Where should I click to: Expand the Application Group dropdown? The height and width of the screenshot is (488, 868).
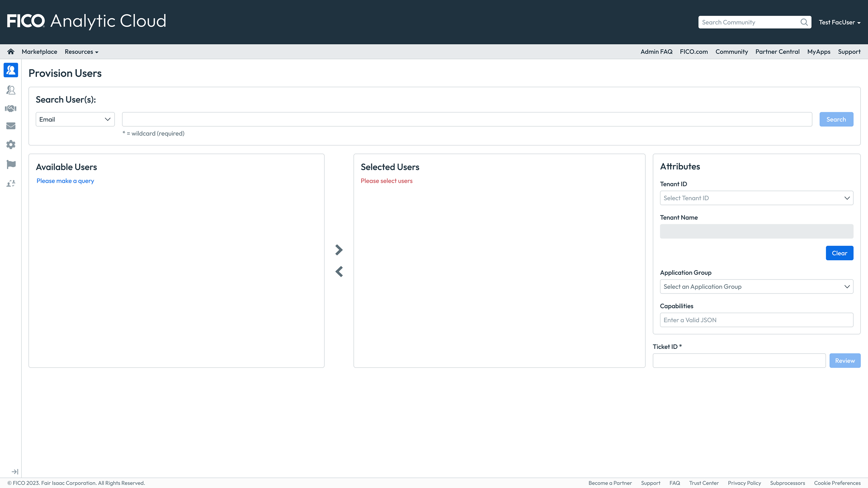tap(756, 287)
